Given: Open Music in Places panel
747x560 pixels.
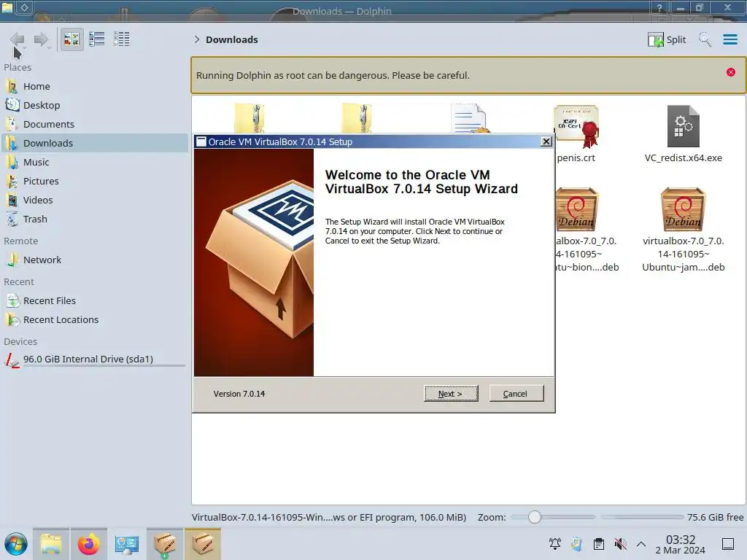Looking at the screenshot, I should (x=96, y=163).
